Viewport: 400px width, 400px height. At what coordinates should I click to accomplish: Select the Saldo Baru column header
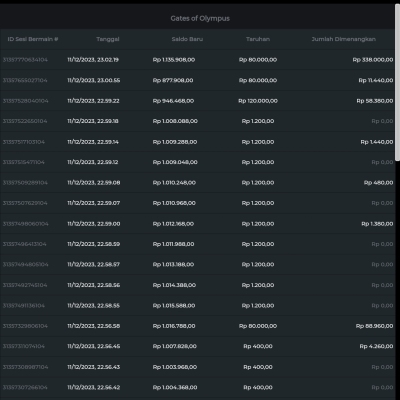tap(187, 39)
